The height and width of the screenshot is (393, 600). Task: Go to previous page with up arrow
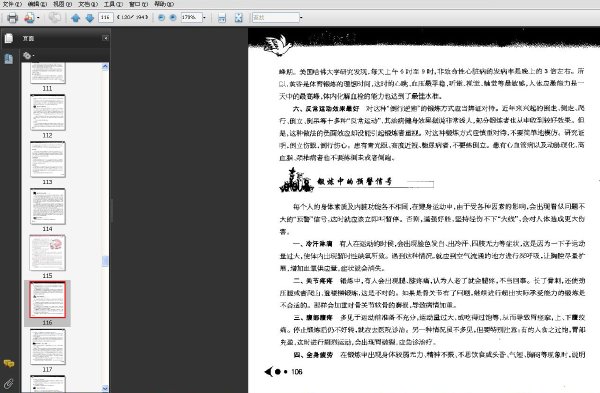point(75,18)
